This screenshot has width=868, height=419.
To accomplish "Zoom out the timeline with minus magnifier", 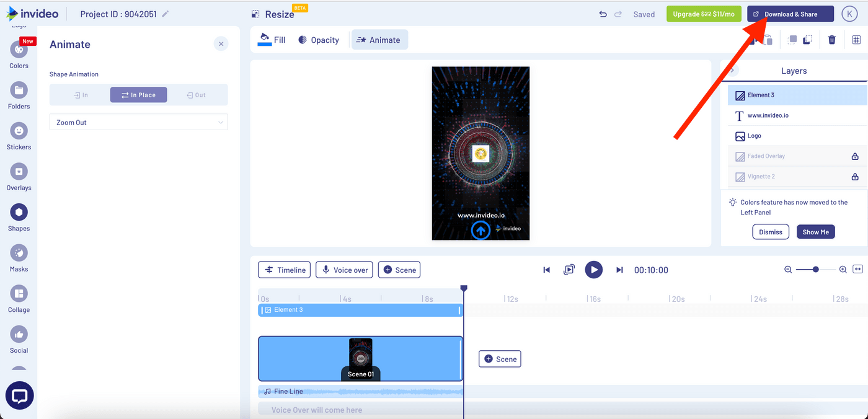I will pyautogui.click(x=788, y=270).
